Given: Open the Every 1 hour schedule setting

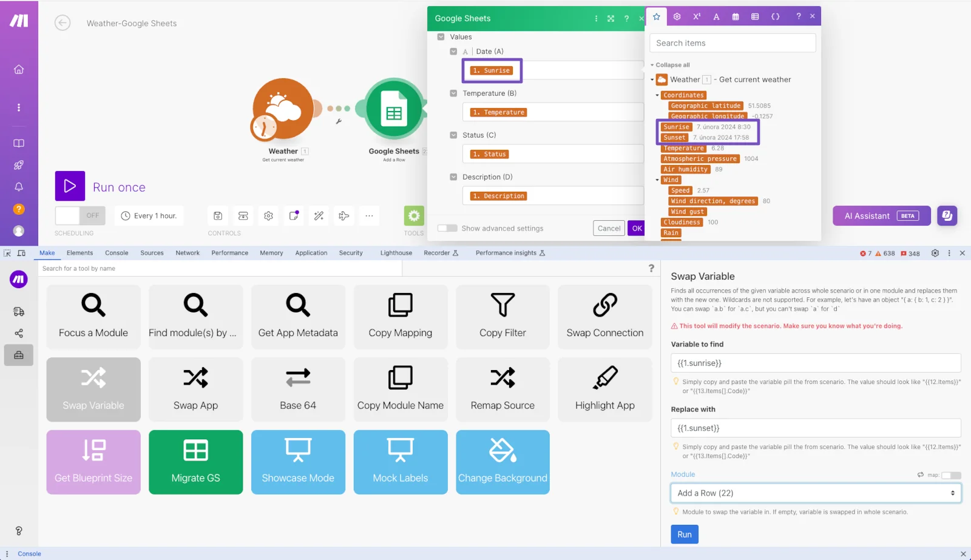Looking at the screenshot, I should point(149,216).
